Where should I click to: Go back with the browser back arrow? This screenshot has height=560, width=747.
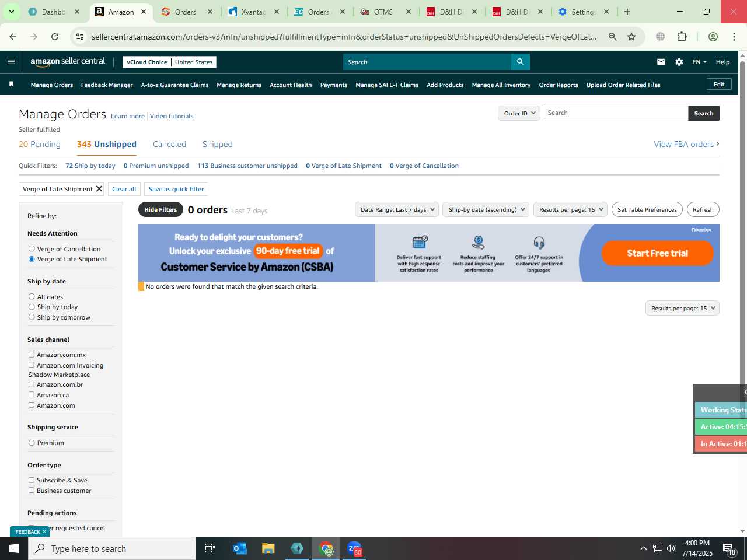[x=13, y=37]
